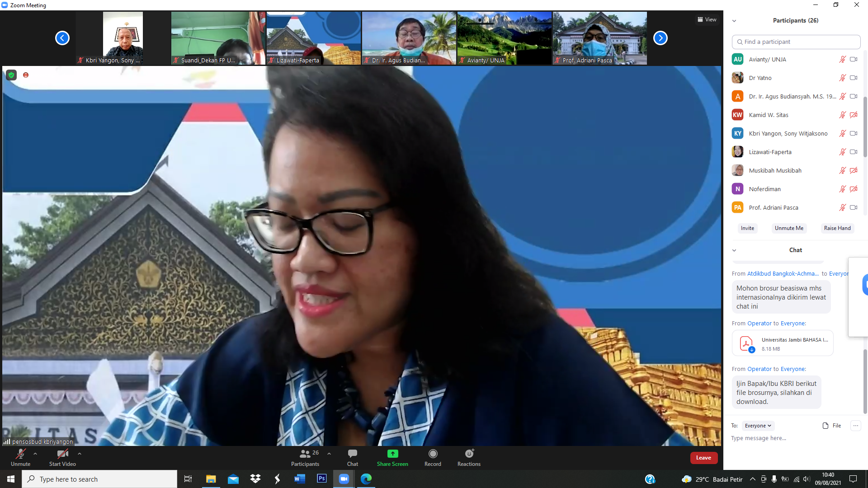Click the green Share Screen icon
This screenshot has height=488, width=868.
click(392, 454)
